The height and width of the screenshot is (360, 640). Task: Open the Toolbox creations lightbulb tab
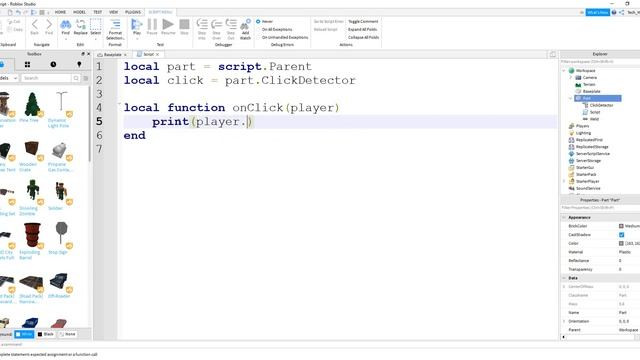point(79,64)
